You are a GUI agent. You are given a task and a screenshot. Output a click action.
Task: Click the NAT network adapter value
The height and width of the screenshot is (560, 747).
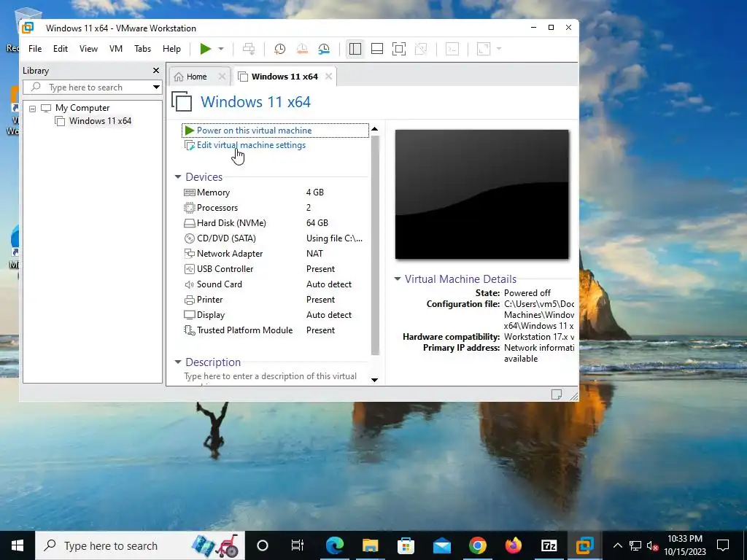pos(314,253)
